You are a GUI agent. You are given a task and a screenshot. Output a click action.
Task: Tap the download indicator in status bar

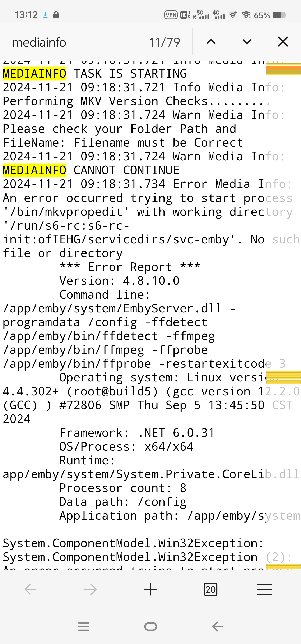[x=45, y=15]
